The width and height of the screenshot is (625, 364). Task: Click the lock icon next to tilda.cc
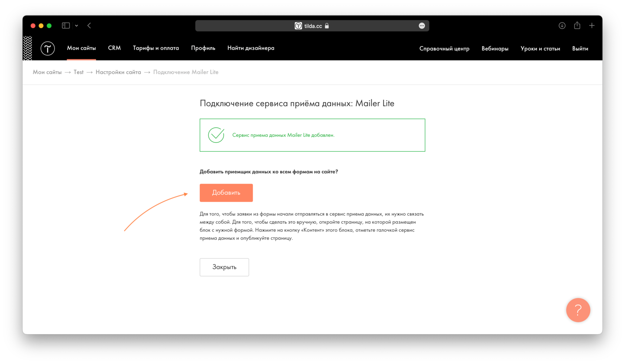click(327, 26)
